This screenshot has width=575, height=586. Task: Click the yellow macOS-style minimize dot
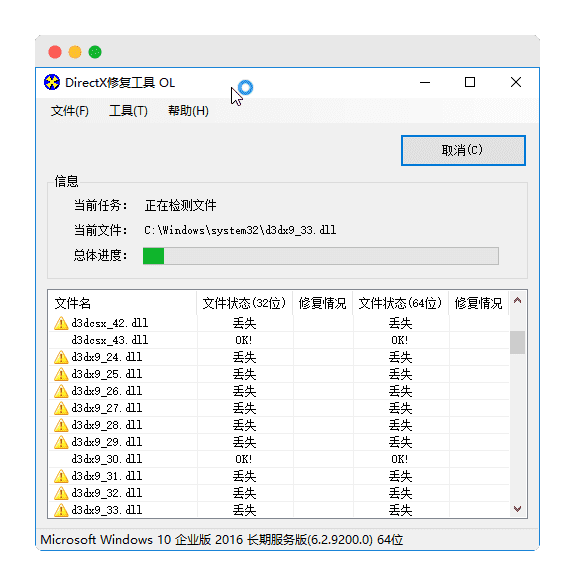coord(75,52)
